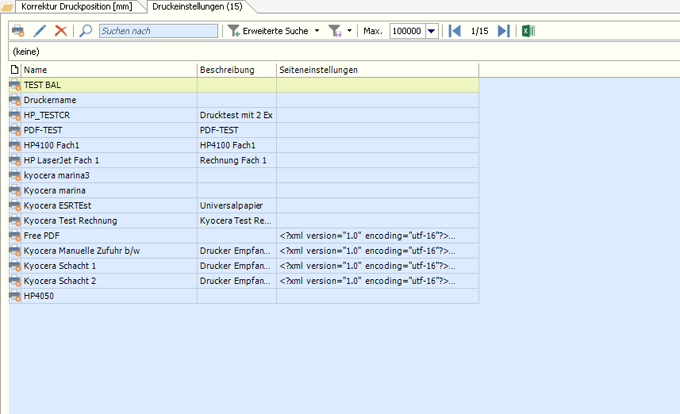Click printer icon beside HP4100 Fach1 name
The width and height of the screenshot is (680, 414).
(x=15, y=145)
